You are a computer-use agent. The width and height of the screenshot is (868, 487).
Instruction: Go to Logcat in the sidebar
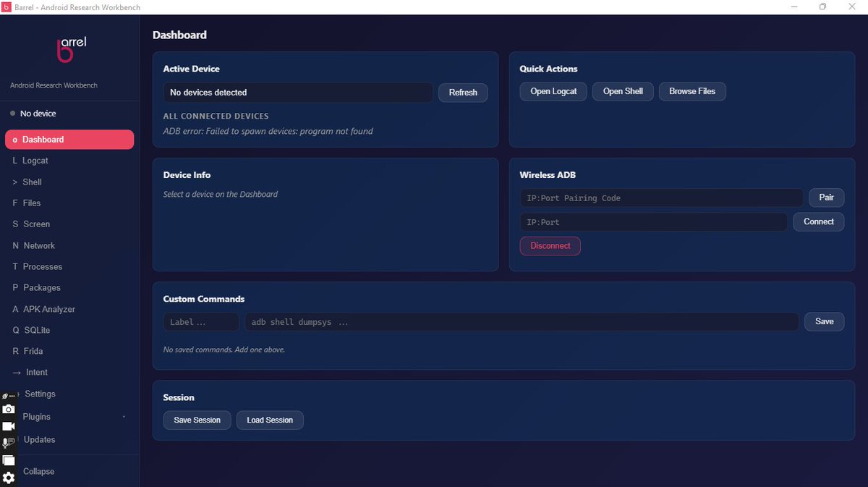click(69, 161)
